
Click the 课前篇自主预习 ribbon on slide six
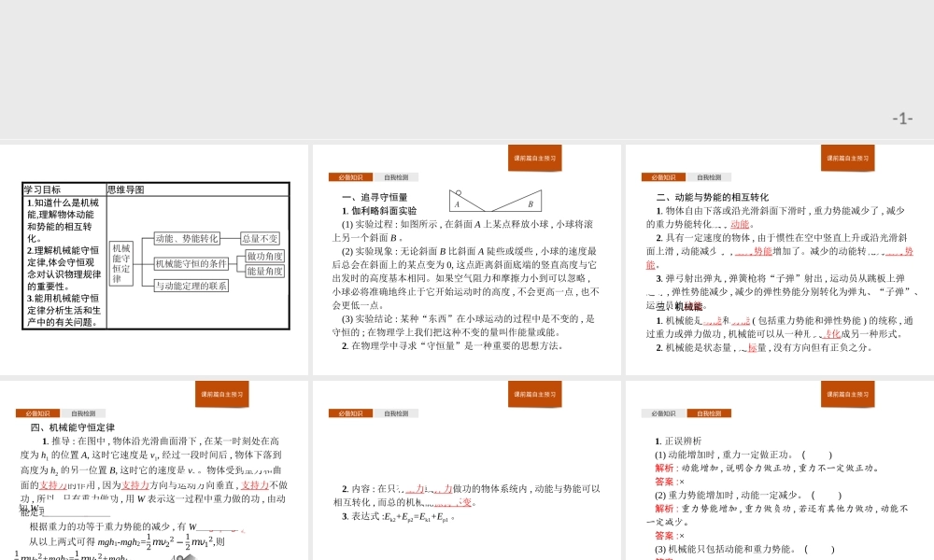click(x=850, y=394)
